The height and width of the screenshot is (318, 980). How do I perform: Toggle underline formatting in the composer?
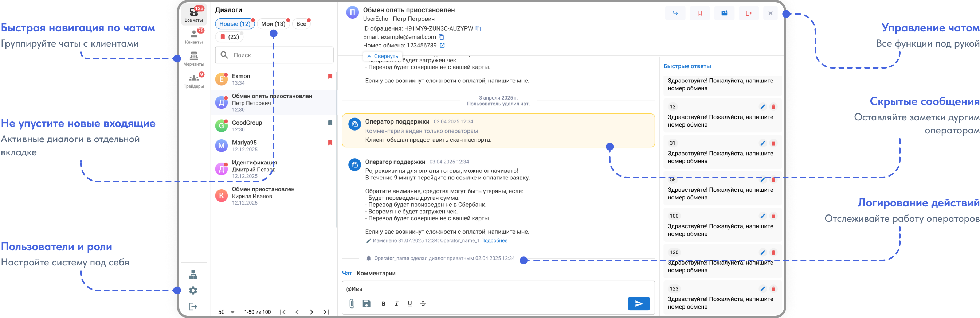[410, 303]
